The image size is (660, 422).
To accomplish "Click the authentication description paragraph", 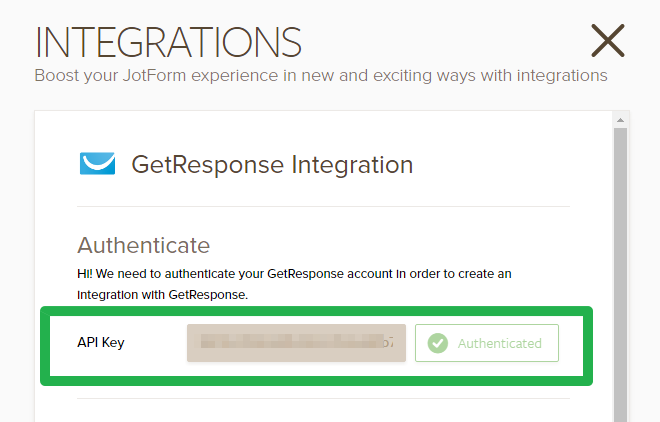I will click(294, 284).
